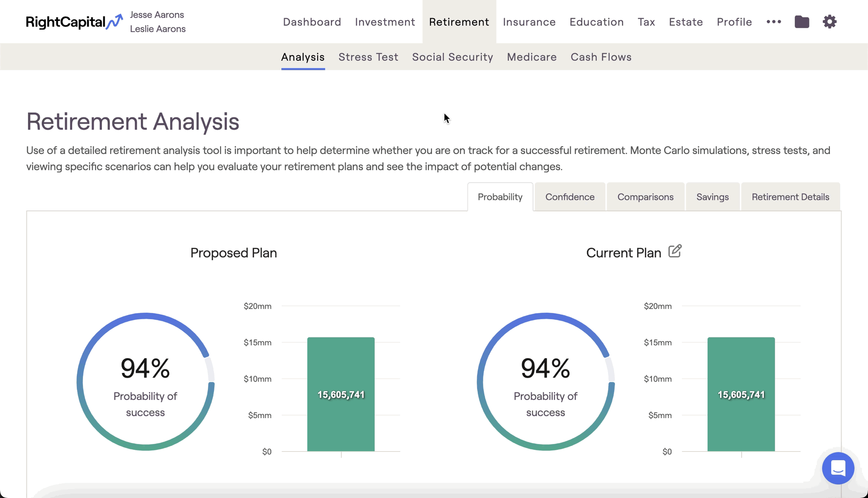Screen dimensions: 868x498
Task: Open the chat support bubble
Action: tap(838, 468)
